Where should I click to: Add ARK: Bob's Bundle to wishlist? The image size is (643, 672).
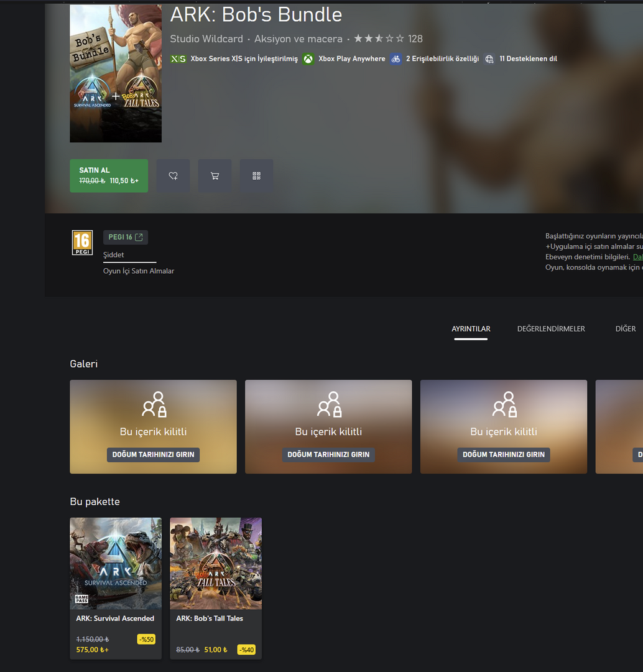pos(173,175)
